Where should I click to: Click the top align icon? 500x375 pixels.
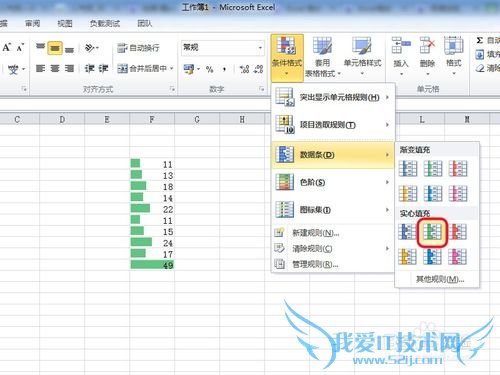click(x=41, y=48)
